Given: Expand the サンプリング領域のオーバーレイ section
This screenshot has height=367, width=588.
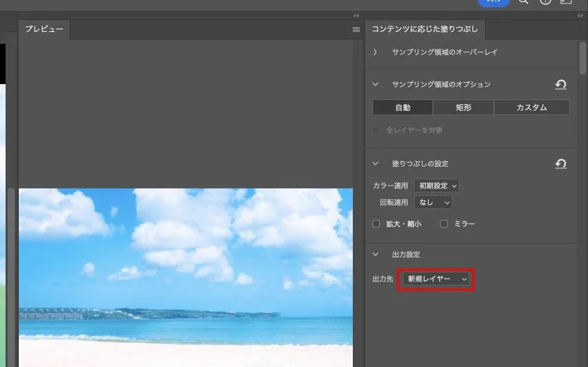Looking at the screenshot, I should (x=375, y=52).
